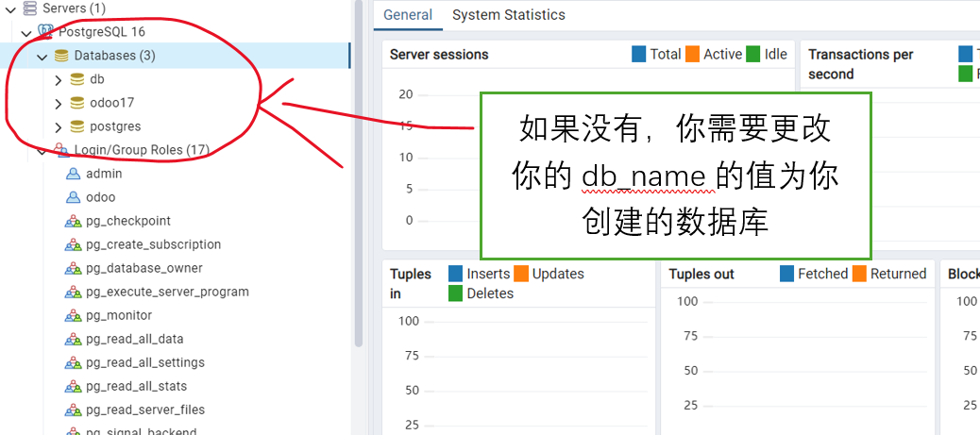This screenshot has width=980, height=435.
Task: Select the Servers (1) tree label
Action: point(74,8)
